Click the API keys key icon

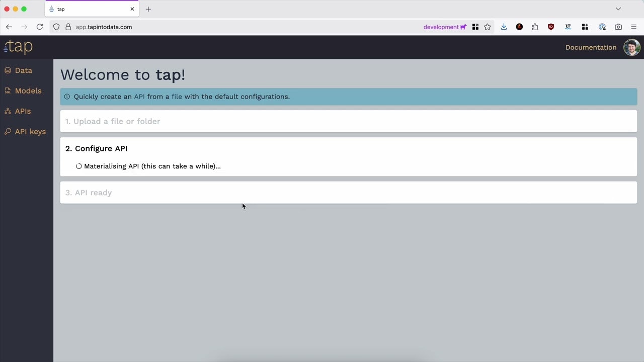click(8, 131)
